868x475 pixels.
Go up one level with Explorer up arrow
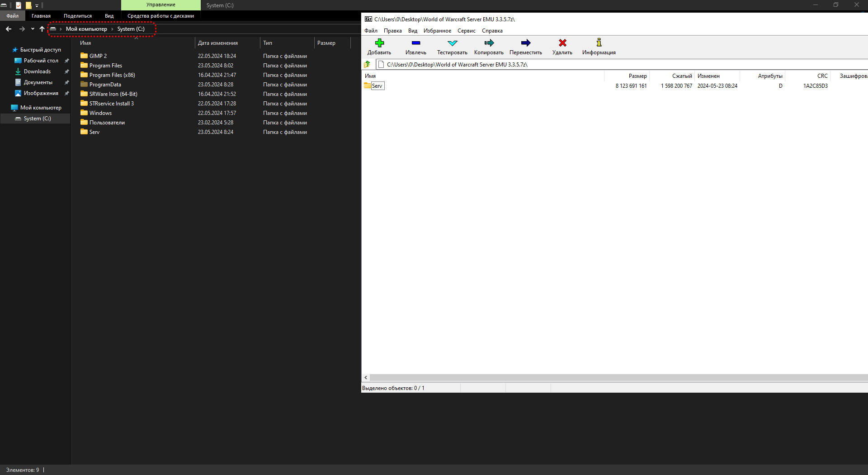[42, 29]
